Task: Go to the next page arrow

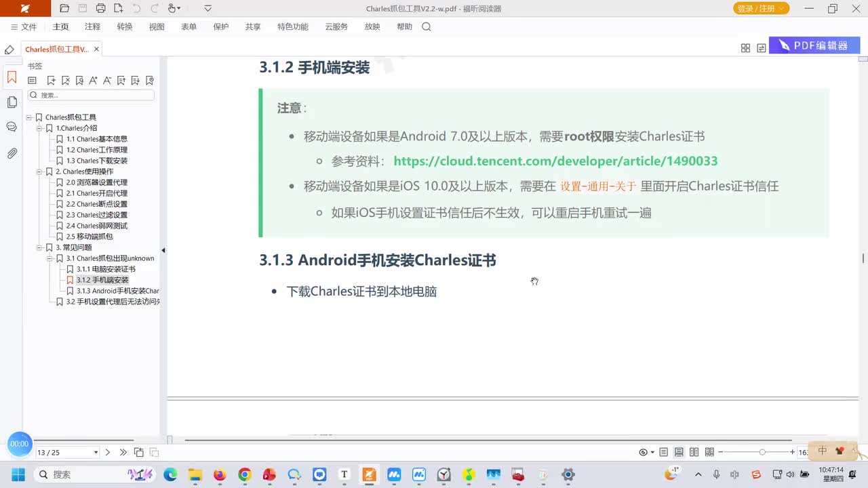Action: point(108,452)
